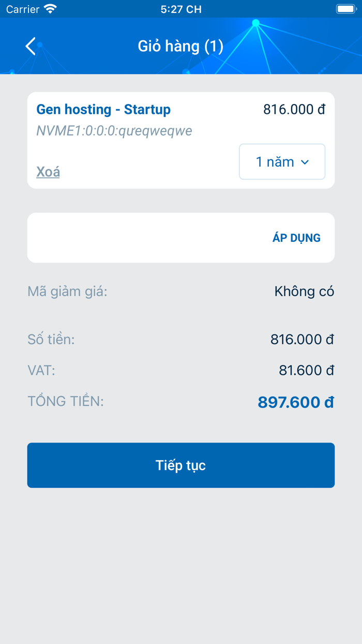
Task: Click the discount code input field
Action: tap(129, 238)
